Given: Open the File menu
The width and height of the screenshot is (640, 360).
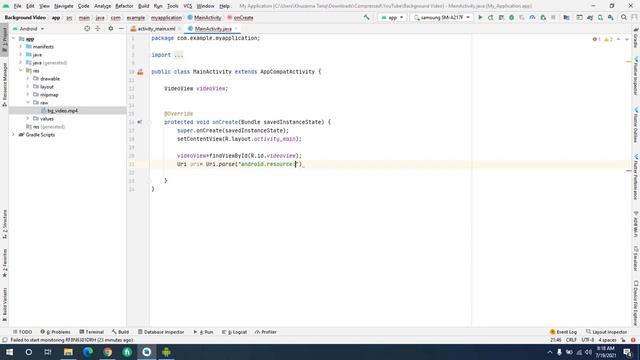Looking at the screenshot, I should [x=17, y=6].
